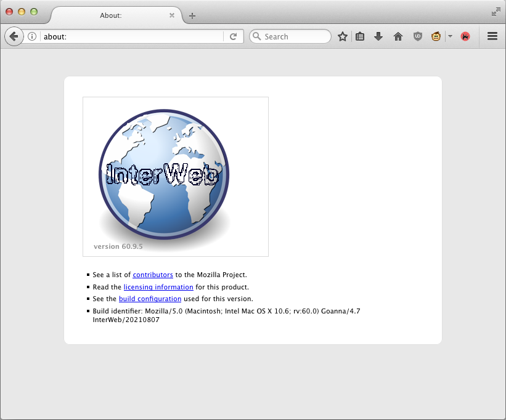Expand the dropdown arrow beside the monkey icon
The image size is (506, 420).
click(x=449, y=36)
